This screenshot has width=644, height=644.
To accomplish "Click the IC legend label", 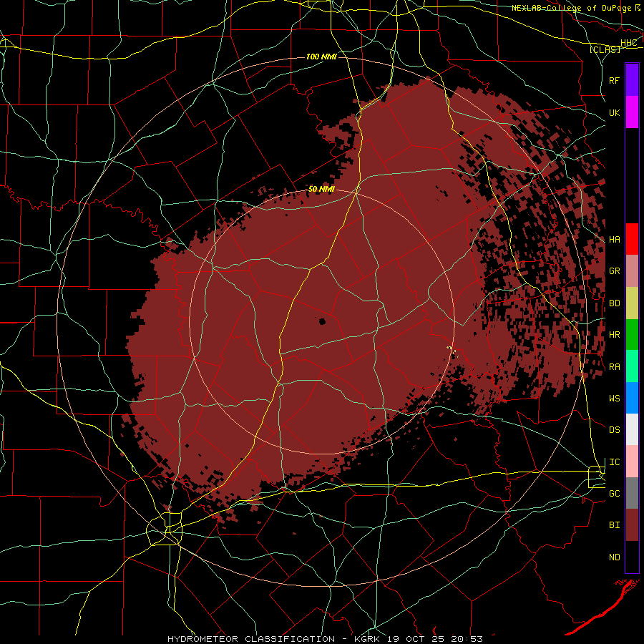I will coord(614,462).
